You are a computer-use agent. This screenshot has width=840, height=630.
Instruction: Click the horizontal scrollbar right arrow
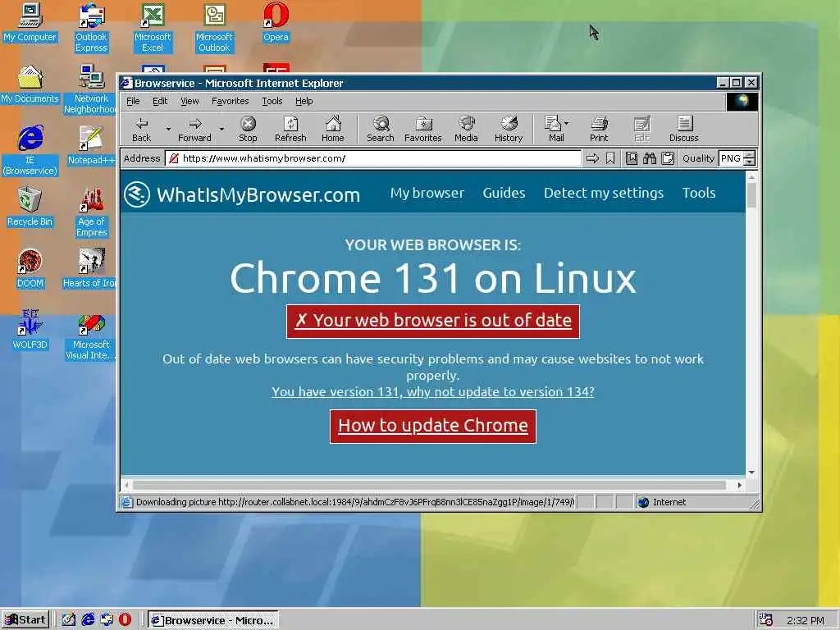740,485
